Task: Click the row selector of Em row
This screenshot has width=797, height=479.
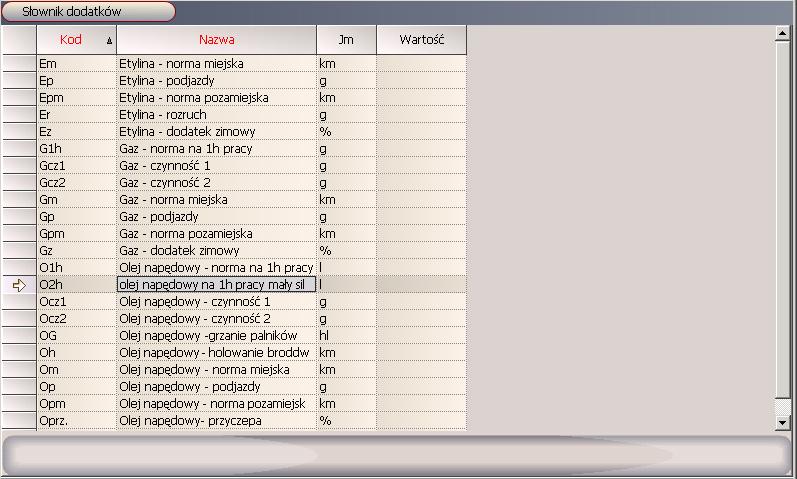Action: pos(19,64)
